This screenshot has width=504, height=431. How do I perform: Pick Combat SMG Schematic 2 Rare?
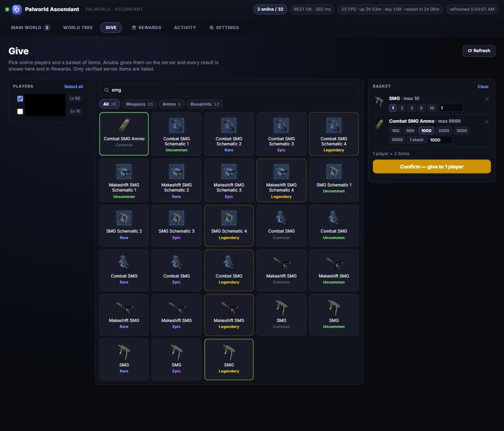pyautogui.click(x=229, y=134)
